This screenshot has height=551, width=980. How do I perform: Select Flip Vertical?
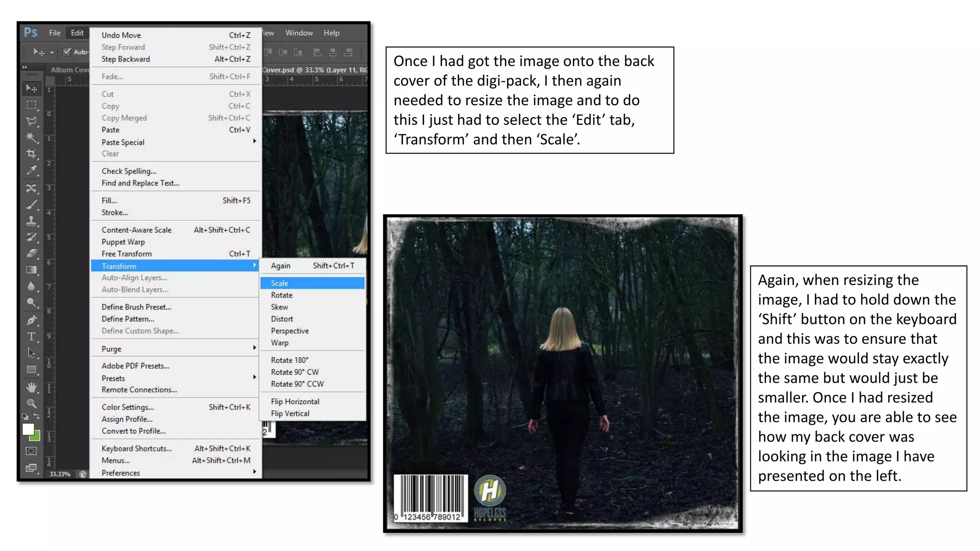click(312, 414)
